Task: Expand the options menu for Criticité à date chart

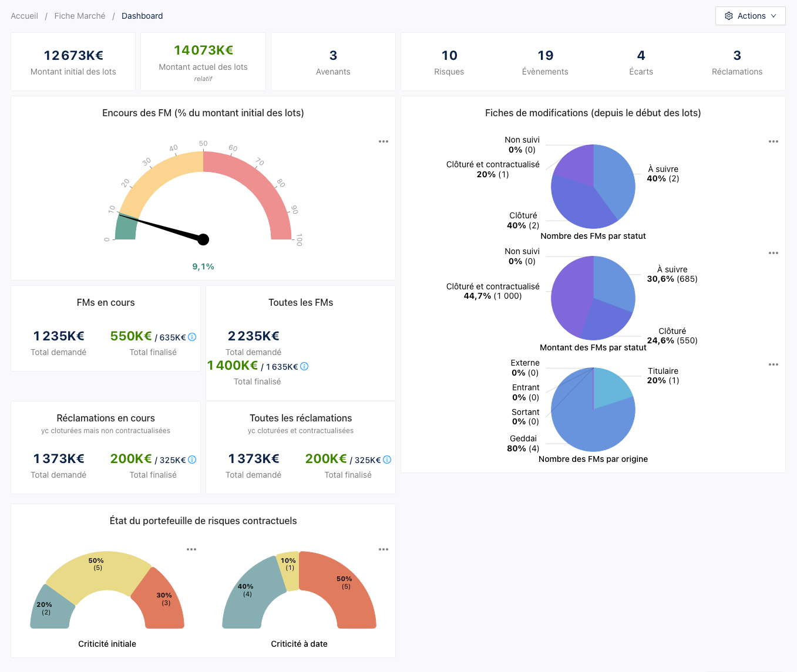Action: 384,549
